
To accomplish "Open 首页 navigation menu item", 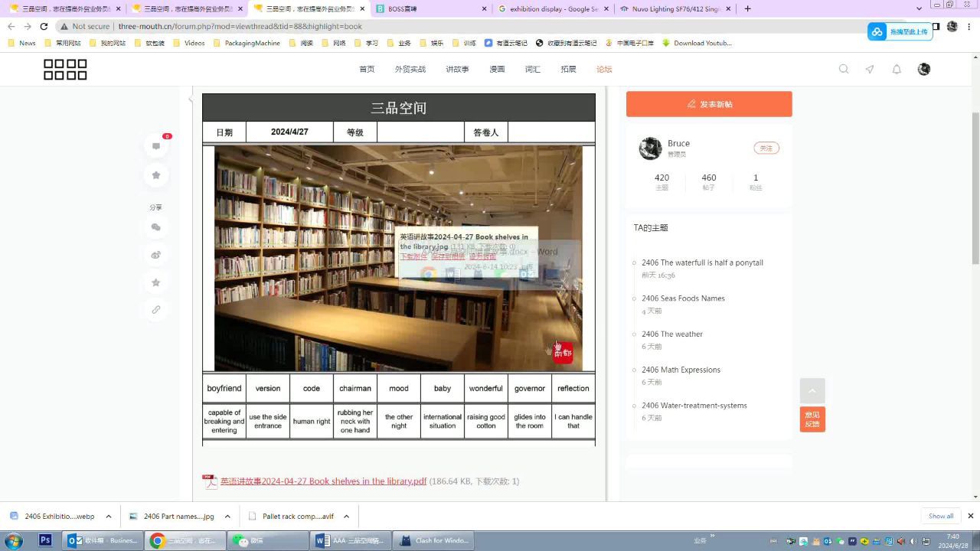I will pyautogui.click(x=367, y=69).
